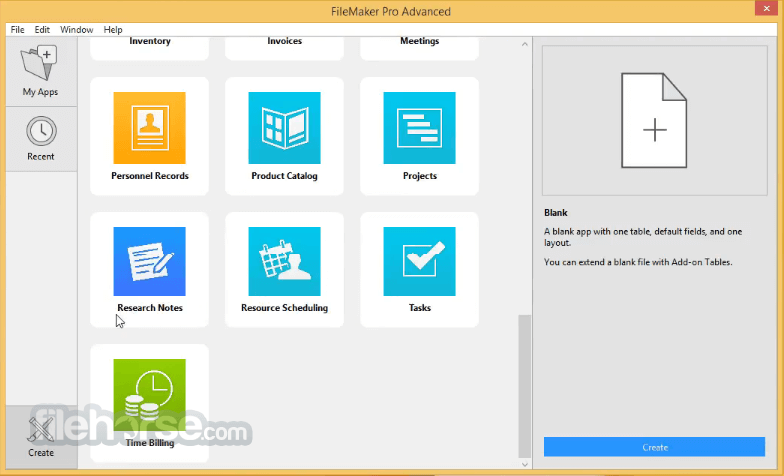Select the Create section in sidebar
This screenshot has width=784, height=476.
(x=40, y=436)
